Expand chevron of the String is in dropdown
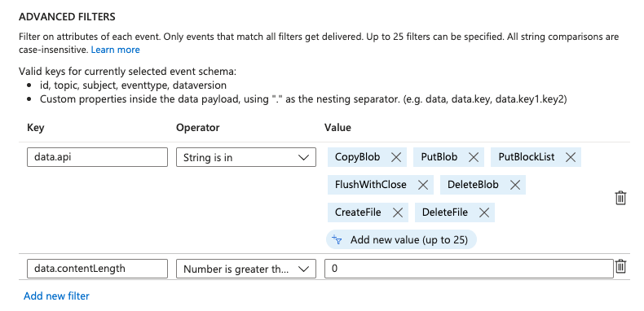This screenshot has height=311, width=644. pos(303,158)
